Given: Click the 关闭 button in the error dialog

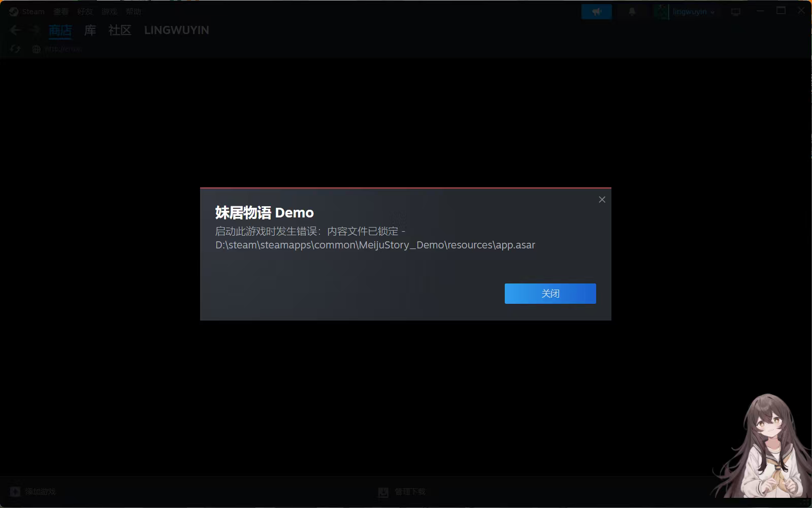Looking at the screenshot, I should coord(550,294).
